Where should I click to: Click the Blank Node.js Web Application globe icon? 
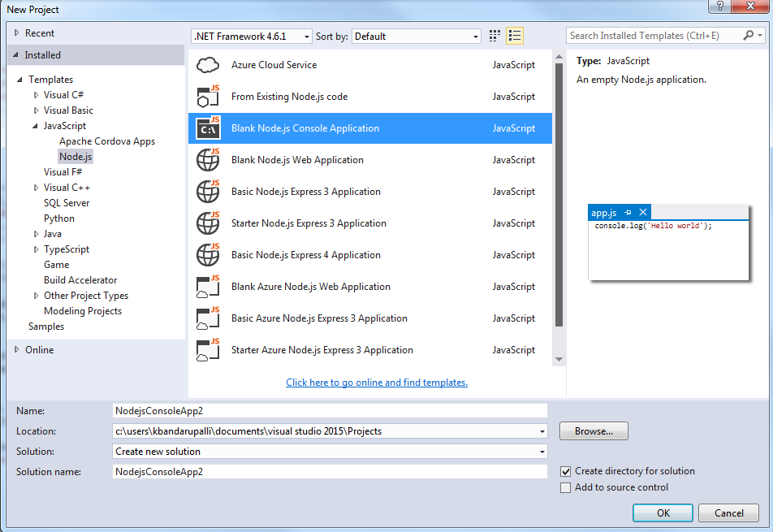point(208,160)
